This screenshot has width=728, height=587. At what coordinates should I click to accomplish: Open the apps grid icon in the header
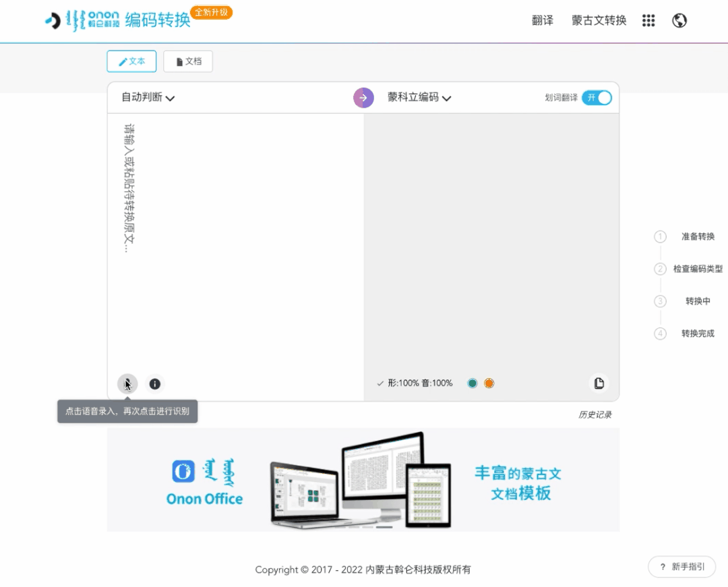[x=648, y=20]
